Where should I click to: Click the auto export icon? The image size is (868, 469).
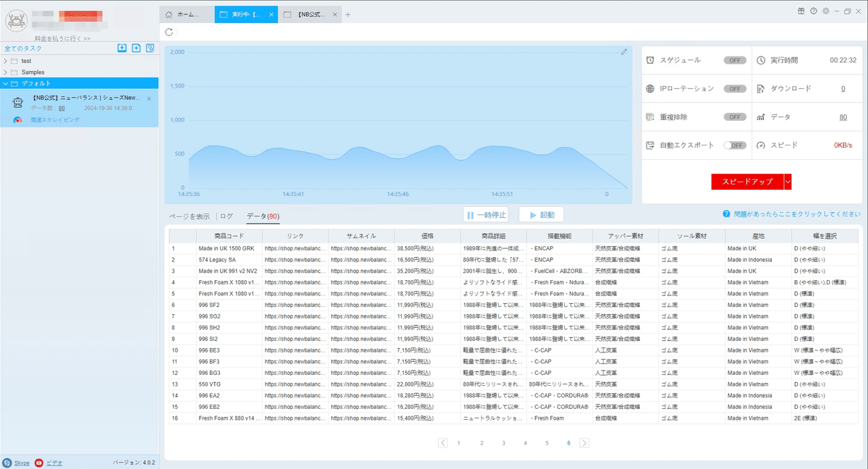(x=651, y=145)
